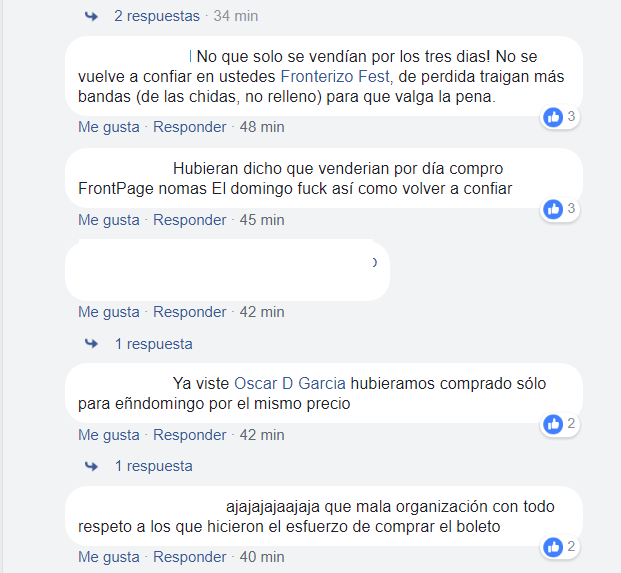Screen dimensions: 621x573
Task: Expand 2 respuestas thread
Action: pyautogui.click(x=157, y=16)
